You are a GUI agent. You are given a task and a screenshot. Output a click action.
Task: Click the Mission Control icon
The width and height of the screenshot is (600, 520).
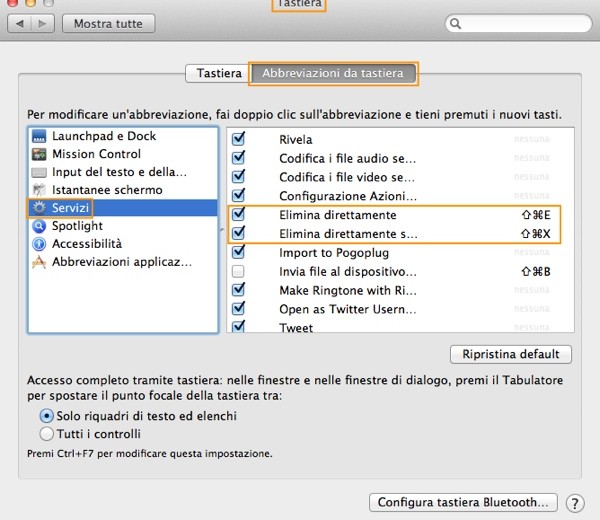click(39, 154)
